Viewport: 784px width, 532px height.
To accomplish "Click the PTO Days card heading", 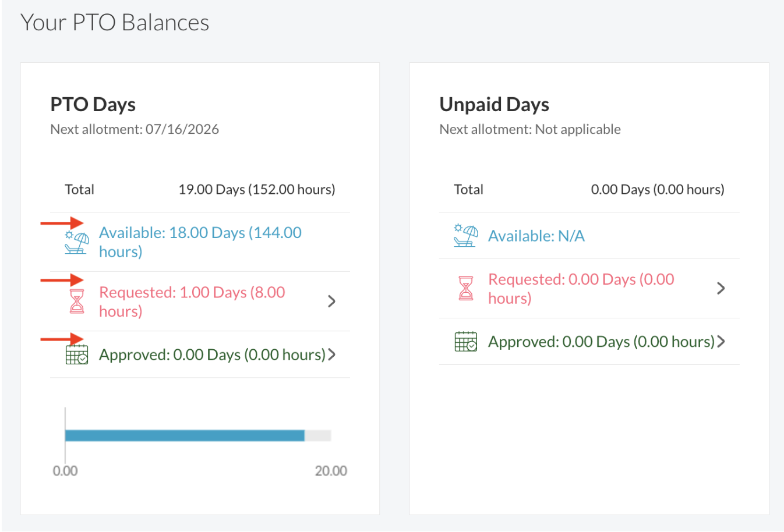I will click(93, 105).
